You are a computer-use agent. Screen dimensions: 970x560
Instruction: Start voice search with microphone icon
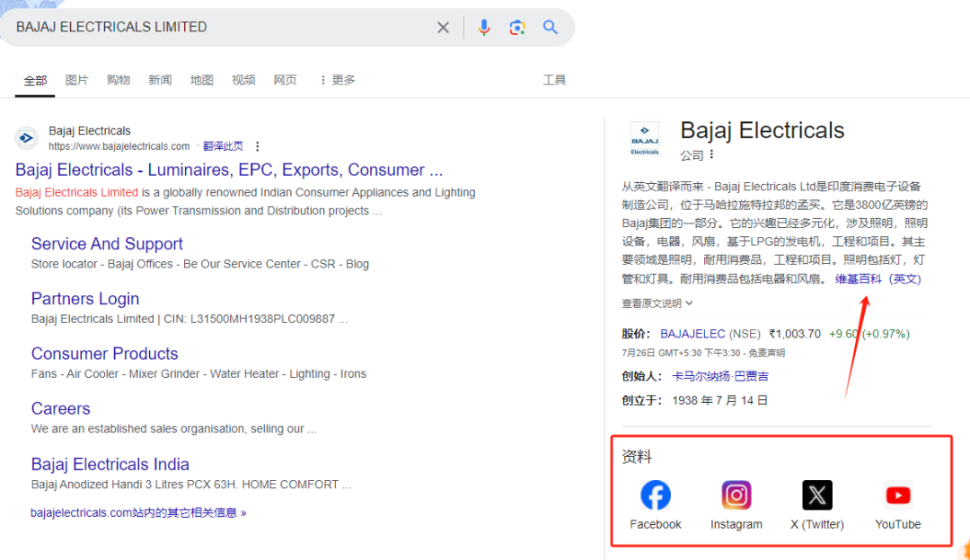[x=484, y=27]
